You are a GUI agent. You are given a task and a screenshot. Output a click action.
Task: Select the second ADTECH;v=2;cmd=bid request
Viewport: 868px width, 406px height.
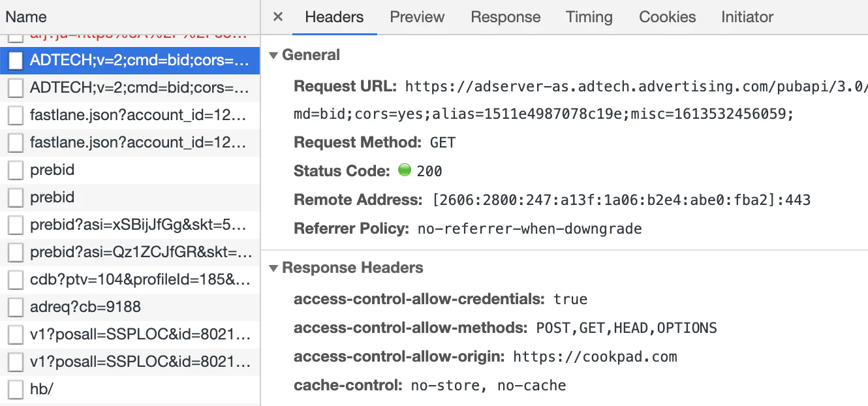[x=130, y=87]
